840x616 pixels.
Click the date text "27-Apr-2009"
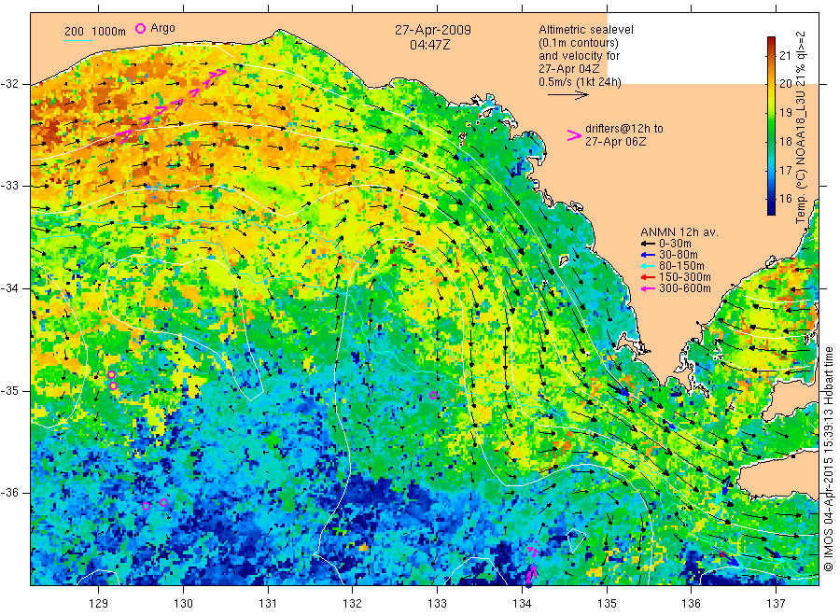point(433,30)
